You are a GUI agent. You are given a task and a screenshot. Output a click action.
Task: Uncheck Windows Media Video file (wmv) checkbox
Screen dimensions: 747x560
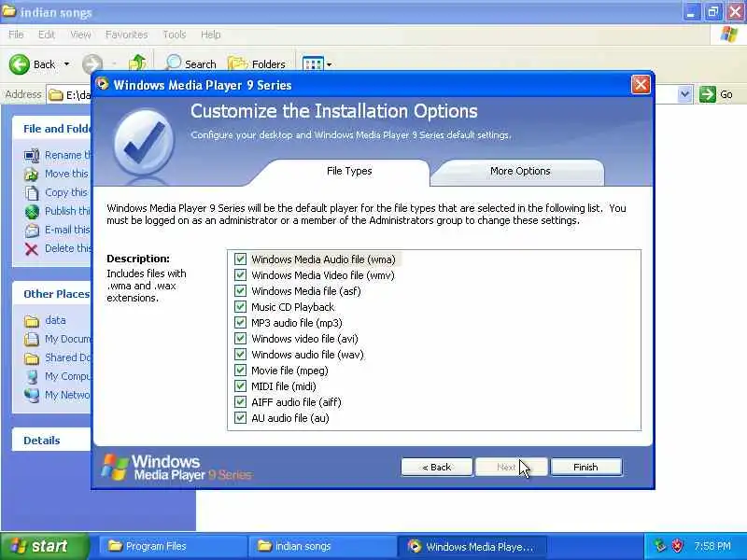coord(240,275)
